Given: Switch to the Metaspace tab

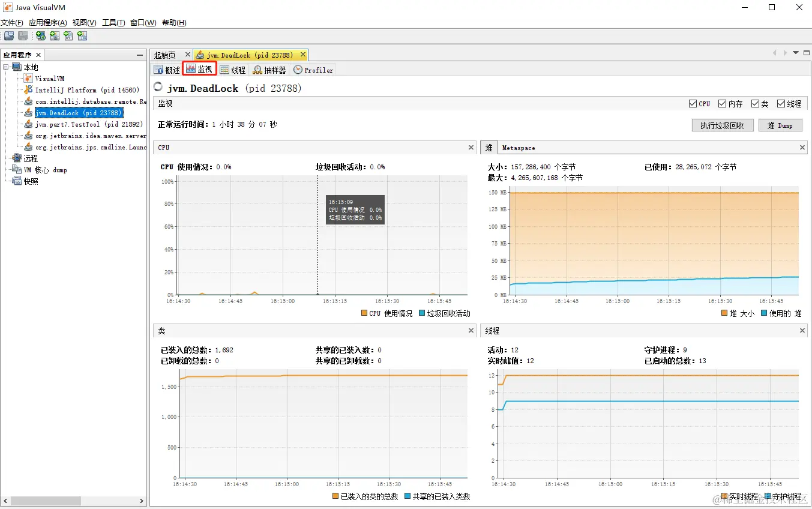Looking at the screenshot, I should [519, 148].
